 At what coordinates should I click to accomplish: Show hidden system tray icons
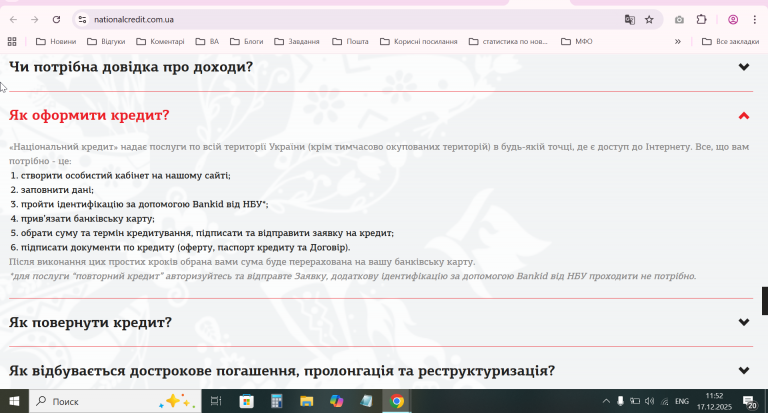[606, 401]
